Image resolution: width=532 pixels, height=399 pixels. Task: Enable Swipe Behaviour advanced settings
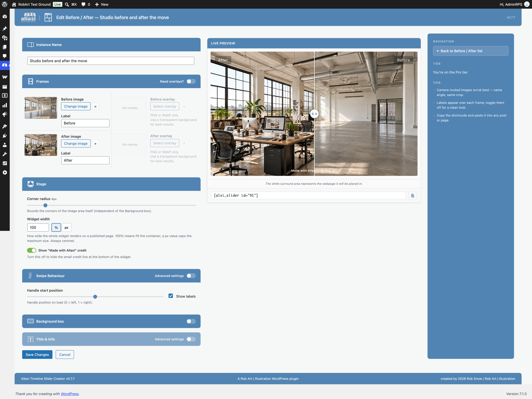191,276
